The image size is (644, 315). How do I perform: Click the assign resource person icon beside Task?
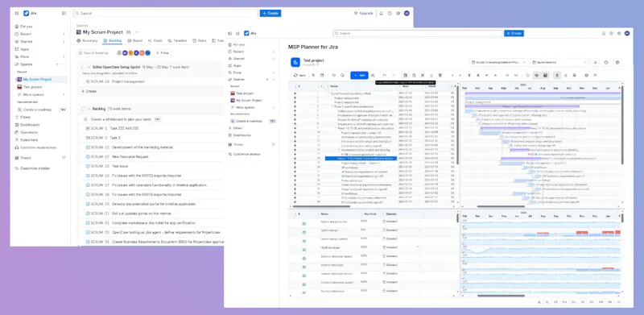[x=373, y=75]
